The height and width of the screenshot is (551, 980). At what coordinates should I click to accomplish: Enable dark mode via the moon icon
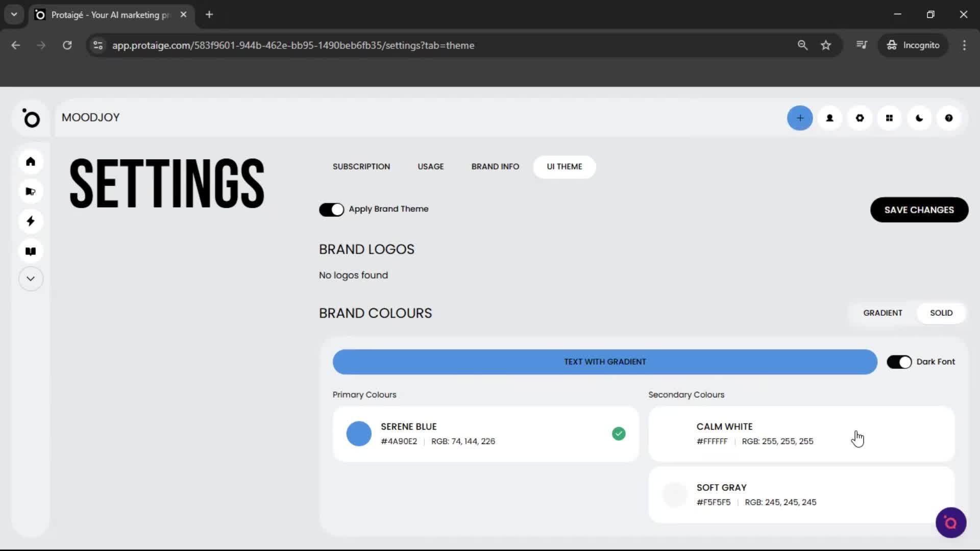click(x=919, y=118)
